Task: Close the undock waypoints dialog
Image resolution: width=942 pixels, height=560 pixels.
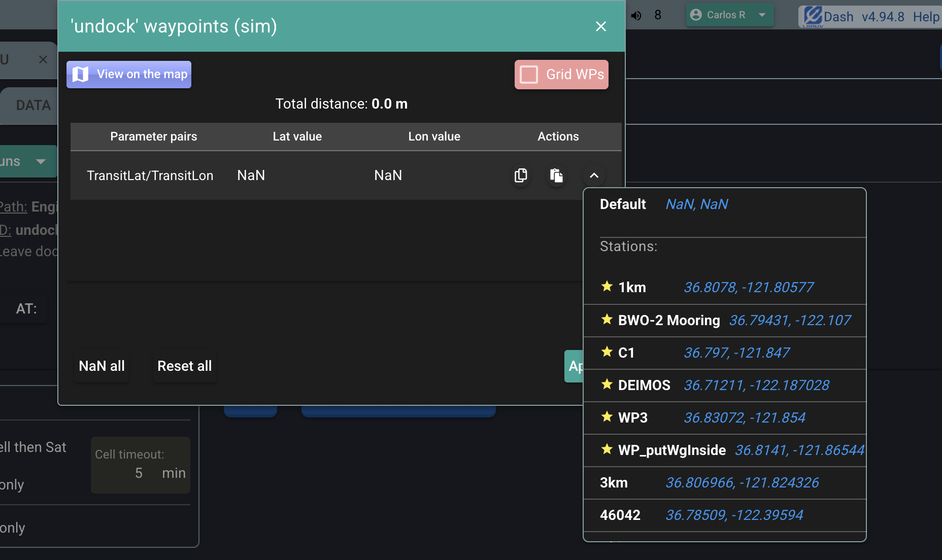Action: point(601,26)
